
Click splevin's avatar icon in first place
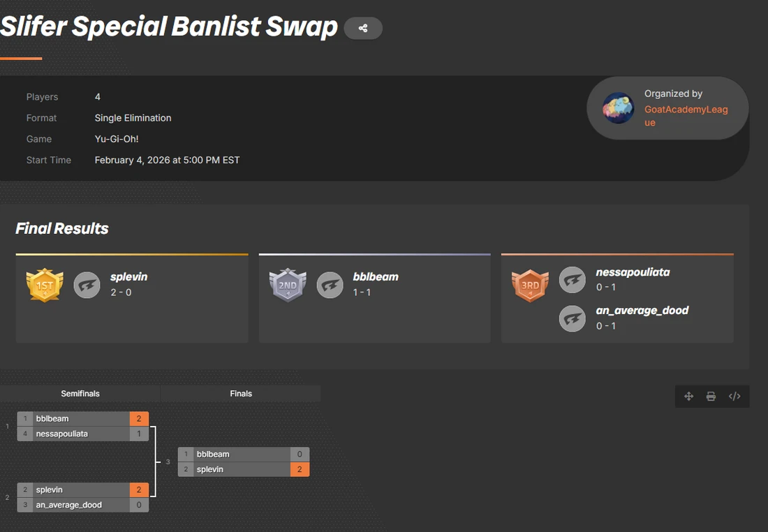click(x=87, y=285)
